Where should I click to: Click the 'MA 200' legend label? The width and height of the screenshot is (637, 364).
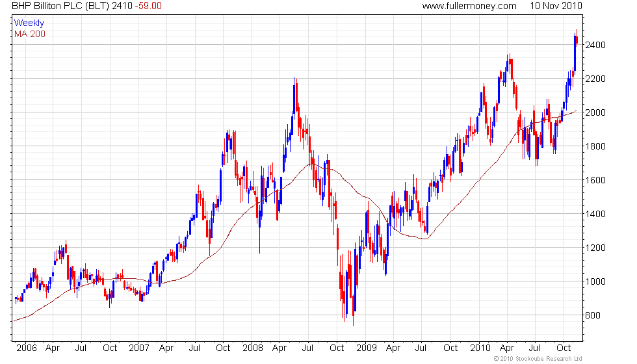click(30, 34)
